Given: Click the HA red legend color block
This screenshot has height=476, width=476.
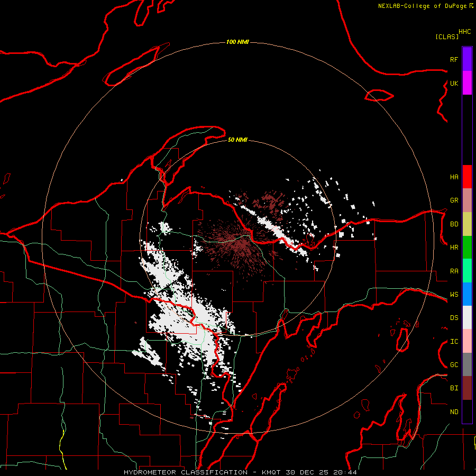Looking at the screenshot, I should 467,177.
